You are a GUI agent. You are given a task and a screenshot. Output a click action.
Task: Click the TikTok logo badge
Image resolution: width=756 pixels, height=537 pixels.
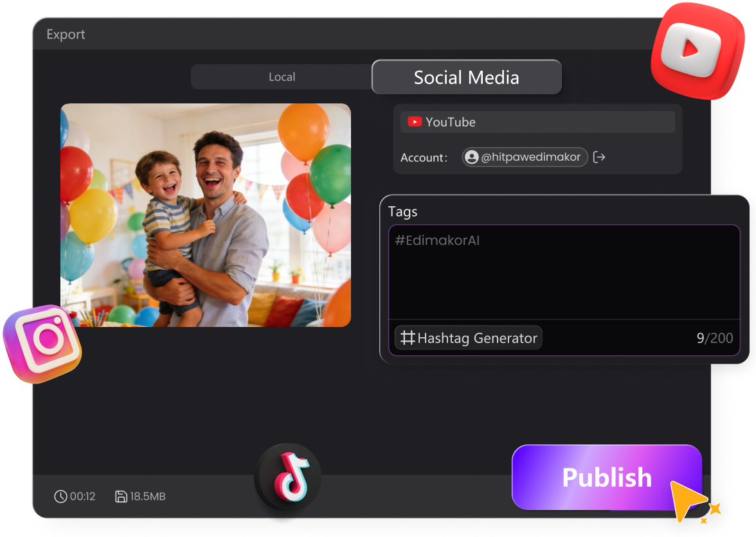(x=288, y=477)
